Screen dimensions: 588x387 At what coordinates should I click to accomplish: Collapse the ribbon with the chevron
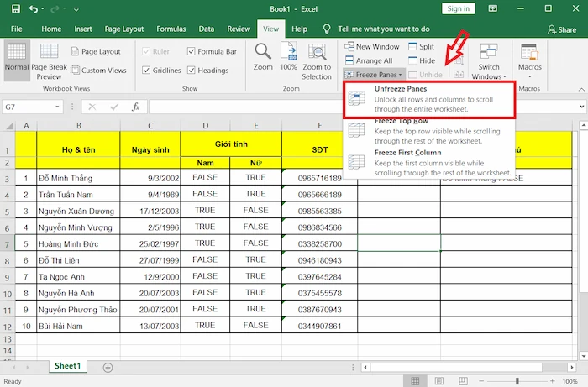[581, 89]
